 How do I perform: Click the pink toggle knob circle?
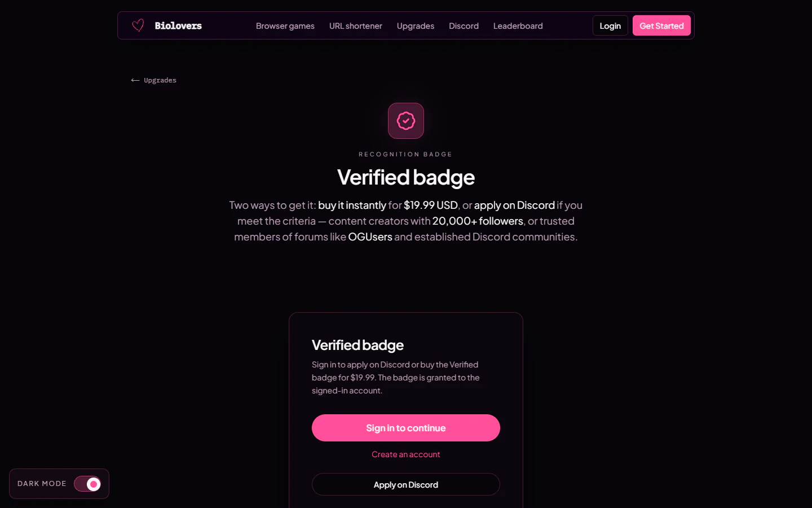click(94, 484)
